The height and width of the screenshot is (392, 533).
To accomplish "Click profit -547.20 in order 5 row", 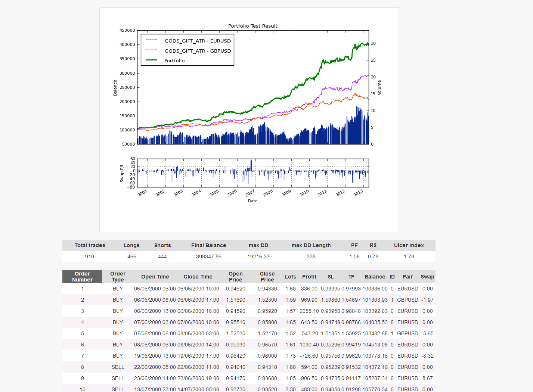I will tap(309, 333).
